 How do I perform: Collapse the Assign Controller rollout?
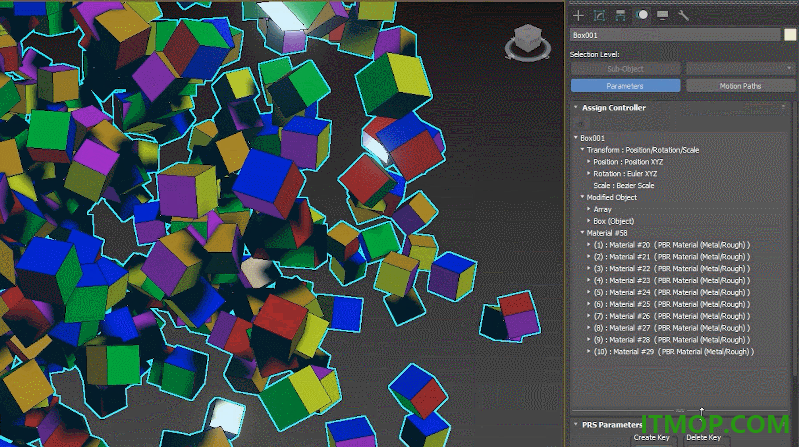(576, 108)
